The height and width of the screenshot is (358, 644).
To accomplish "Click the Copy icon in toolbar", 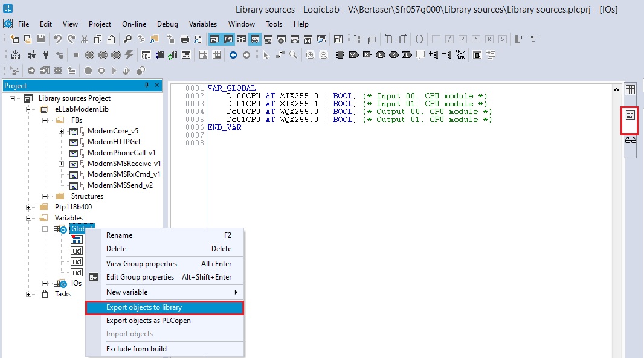I will (x=98, y=39).
